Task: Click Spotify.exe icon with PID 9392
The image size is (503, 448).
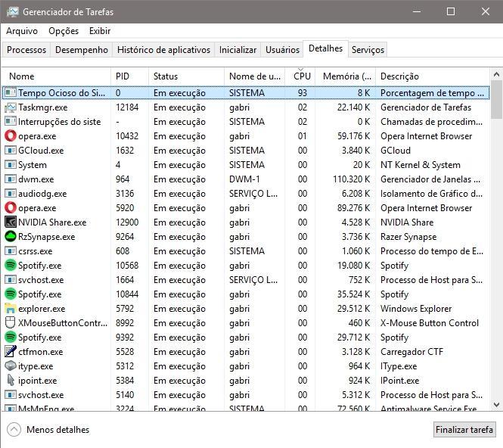Action: (x=11, y=338)
